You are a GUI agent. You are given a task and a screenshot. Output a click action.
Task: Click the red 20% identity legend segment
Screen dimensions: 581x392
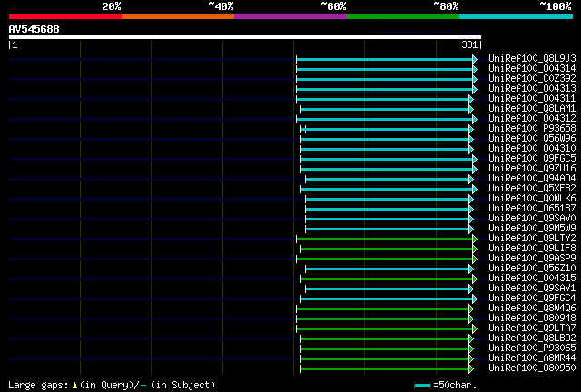pos(65,16)
